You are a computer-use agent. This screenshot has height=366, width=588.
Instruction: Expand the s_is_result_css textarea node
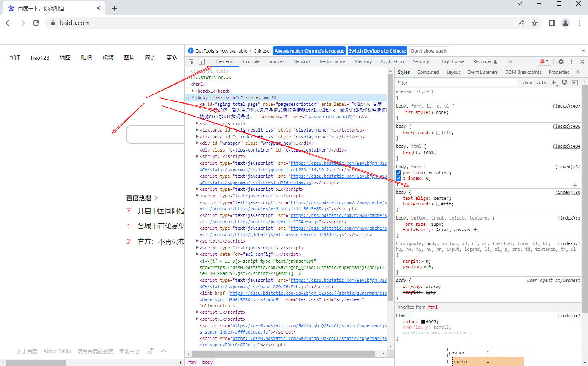pos(197,130)
